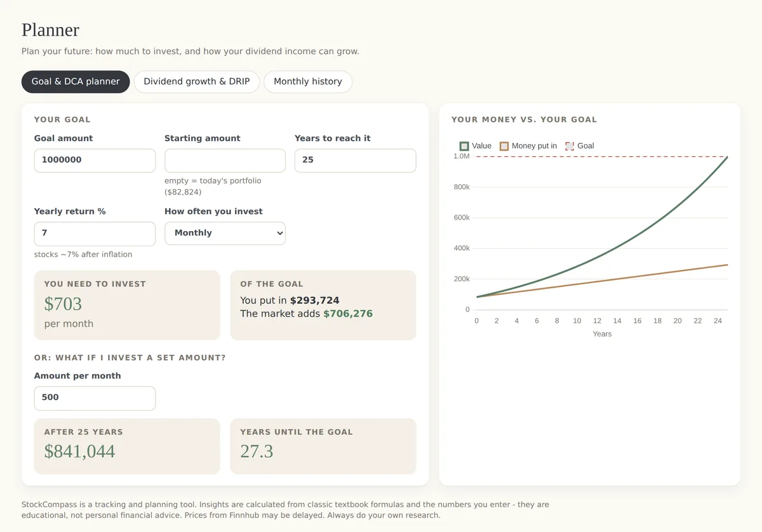Click the StockCompass disclaimer text
The width and height of the screenshot is (762, 532).
[285, 510]
